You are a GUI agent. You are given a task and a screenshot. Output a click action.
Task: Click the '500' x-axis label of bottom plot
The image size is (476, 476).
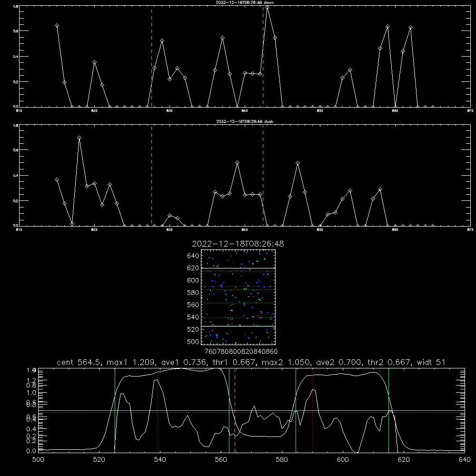point(38,460)
